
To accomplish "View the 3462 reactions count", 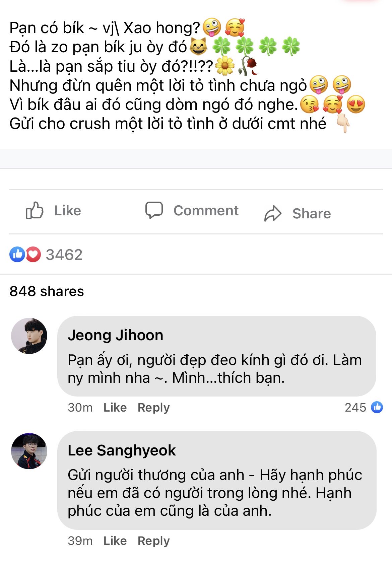I will click(64, 255).
